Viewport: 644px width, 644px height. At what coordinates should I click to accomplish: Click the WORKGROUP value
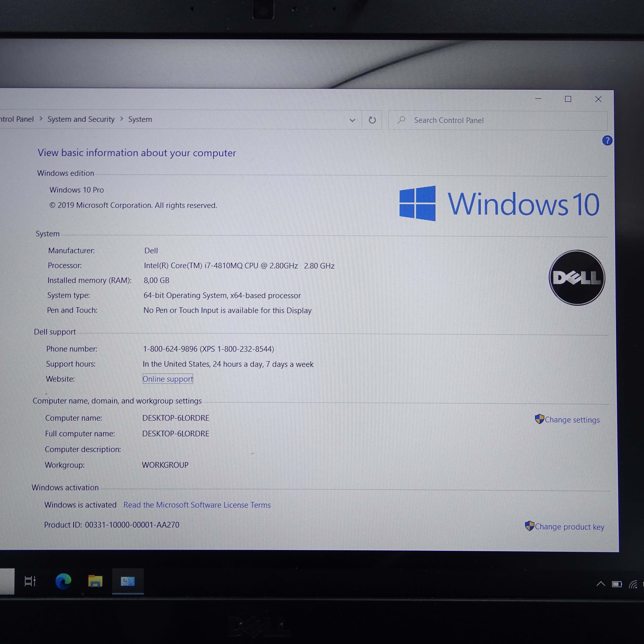165,465
